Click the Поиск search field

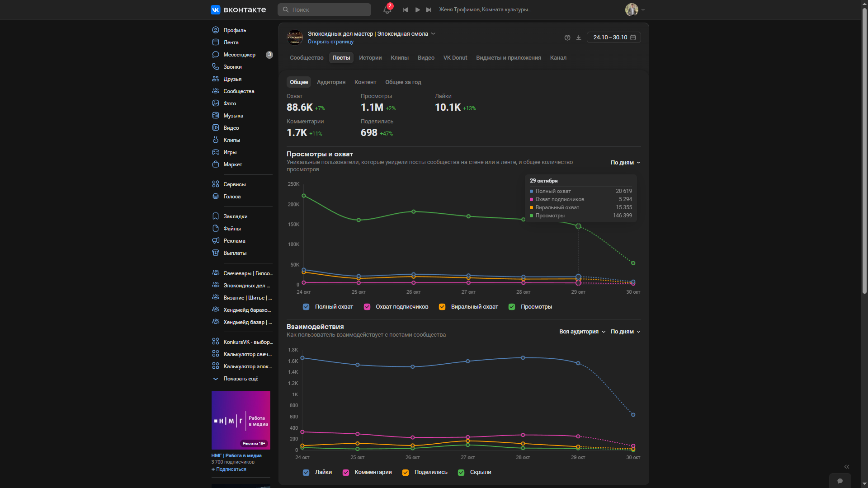click(x=324, y=9)
